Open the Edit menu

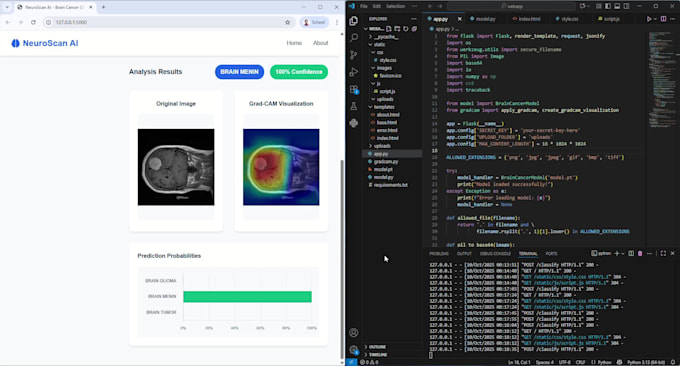click(376, 6)
